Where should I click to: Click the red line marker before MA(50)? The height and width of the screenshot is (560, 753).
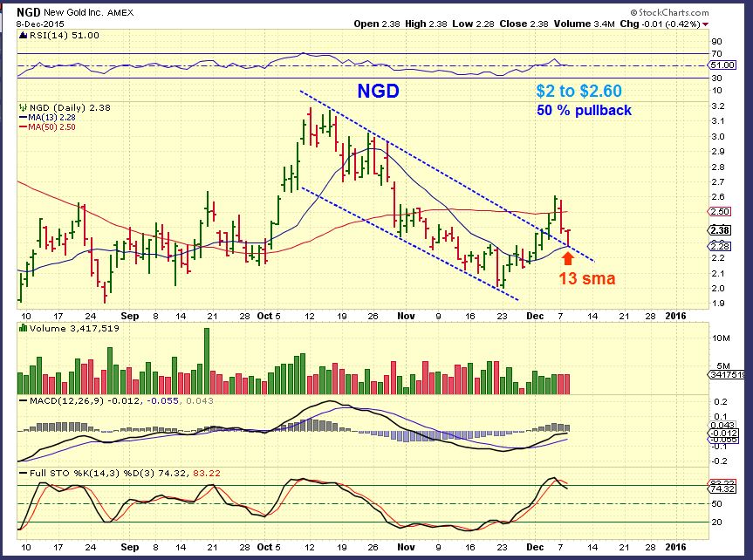point(23,126)
